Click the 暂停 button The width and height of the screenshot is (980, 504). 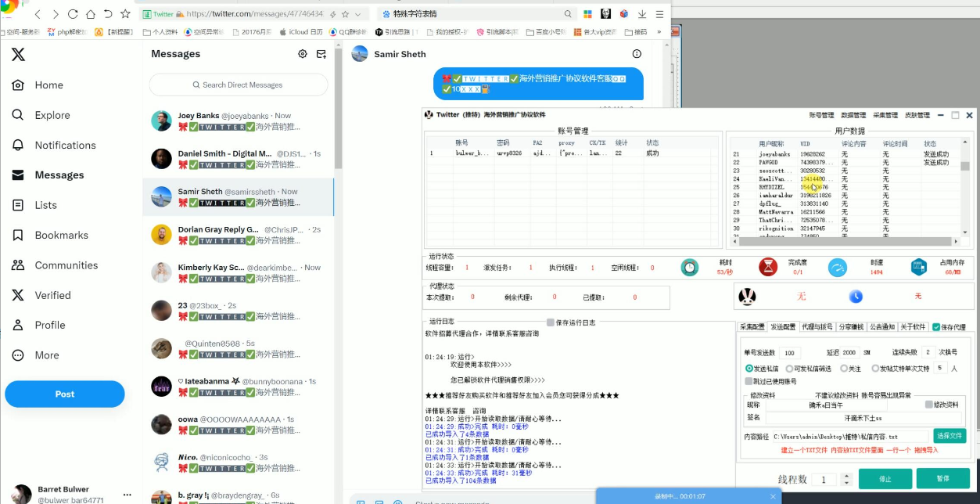[x=942, y=479]
